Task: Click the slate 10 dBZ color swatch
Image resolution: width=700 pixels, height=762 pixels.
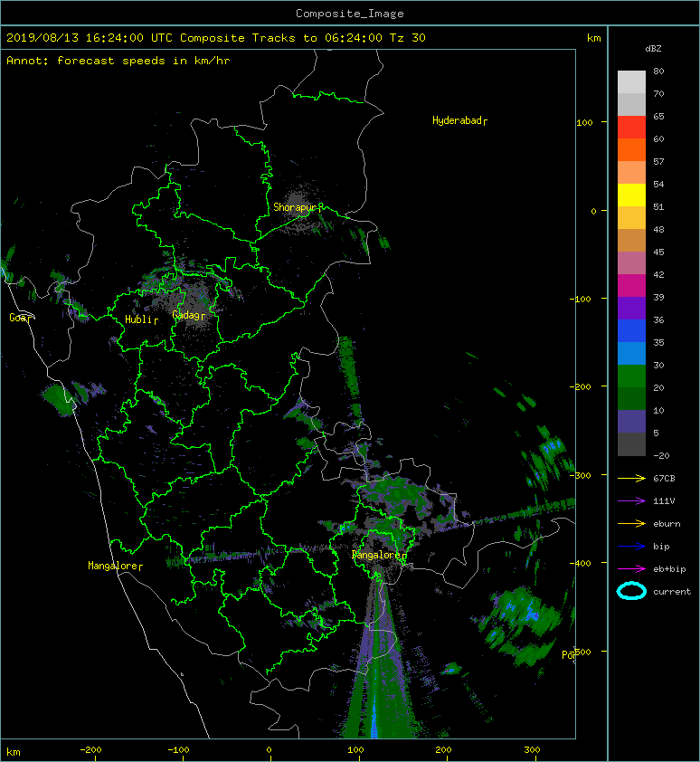Action: click(631, 422)
